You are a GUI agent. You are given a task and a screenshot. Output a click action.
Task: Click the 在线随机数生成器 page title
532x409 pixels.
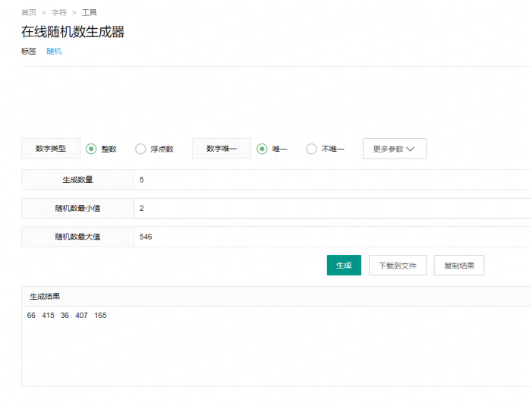[73, 32]
